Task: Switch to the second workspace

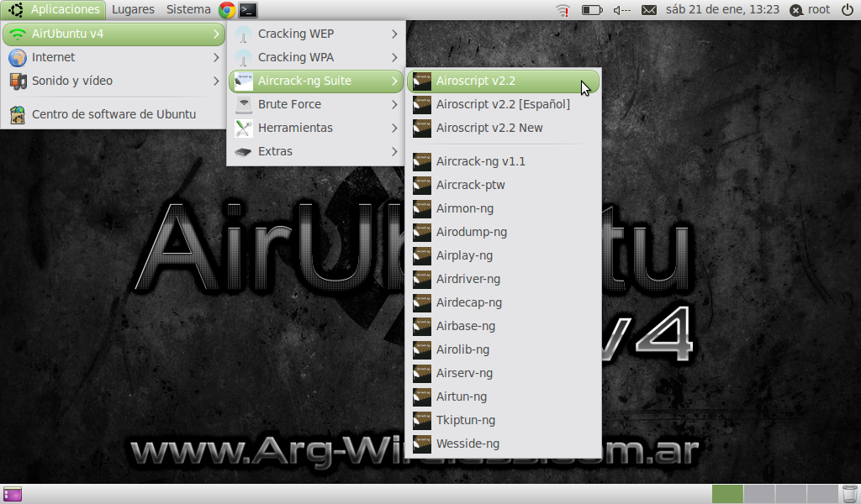Action: coord(759,494)
